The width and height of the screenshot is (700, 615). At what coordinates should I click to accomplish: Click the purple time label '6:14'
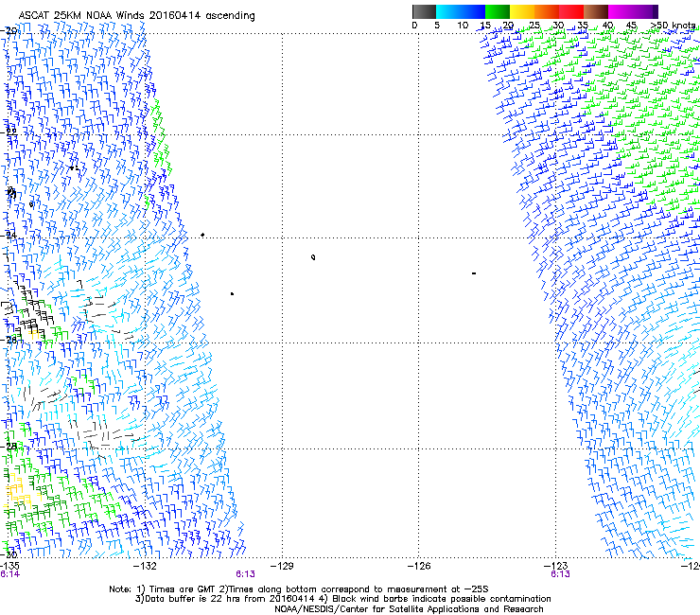point(9,574)
